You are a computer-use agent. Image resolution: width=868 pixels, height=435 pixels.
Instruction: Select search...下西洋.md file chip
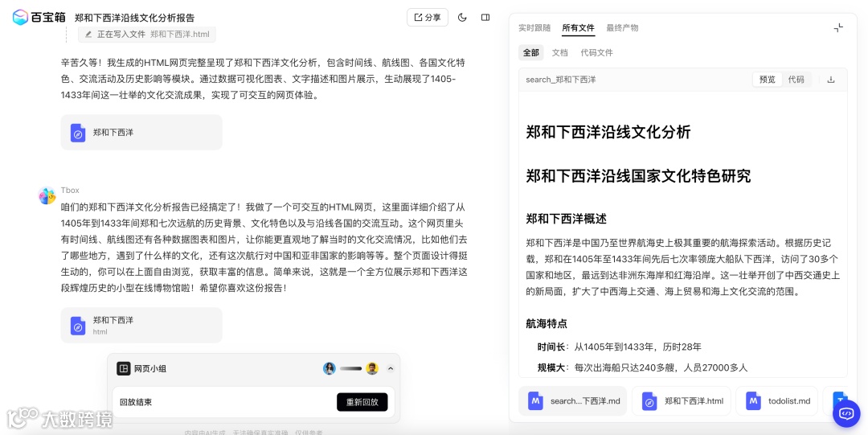point(573,400)
